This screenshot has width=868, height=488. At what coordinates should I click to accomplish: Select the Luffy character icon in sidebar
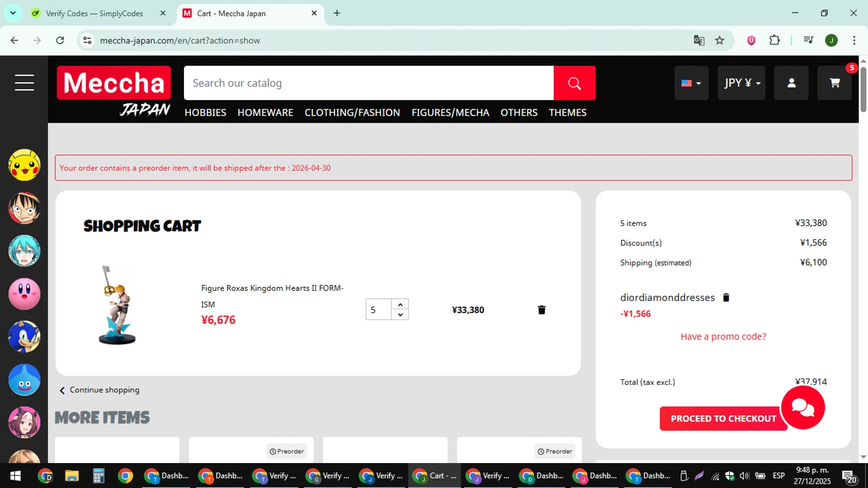tap(24, 208)
